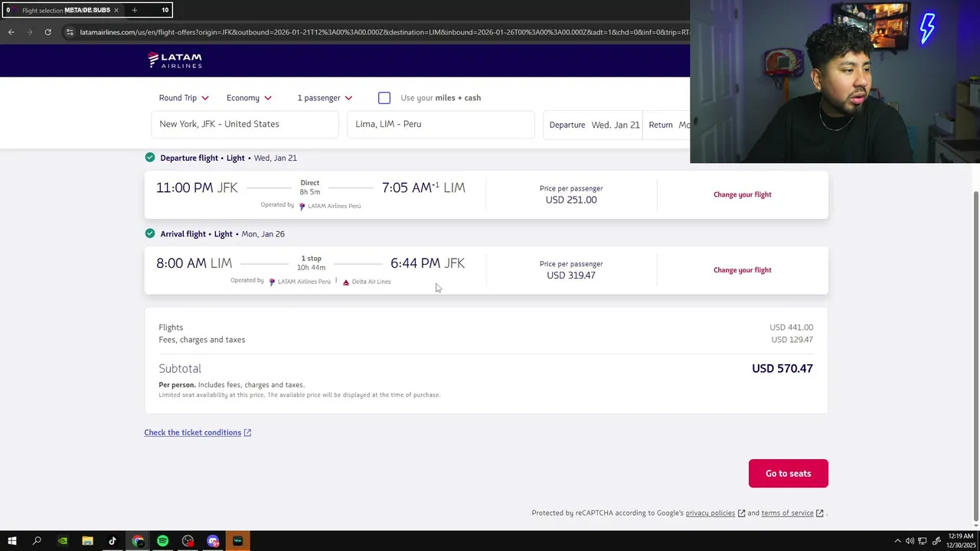The image size is (980, 551).
Task: Click the LATAM Airlines Peru icon on departure flight
Action: (302, 206)
